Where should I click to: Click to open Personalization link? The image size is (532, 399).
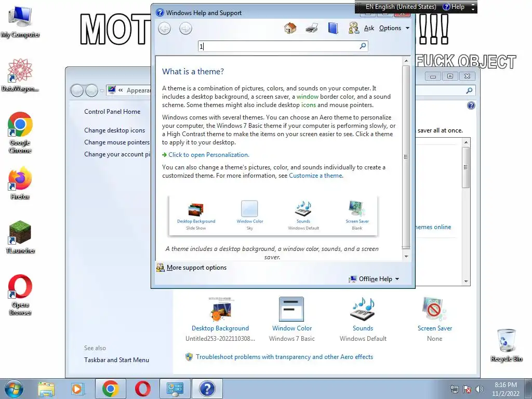[x=209, y=155]
